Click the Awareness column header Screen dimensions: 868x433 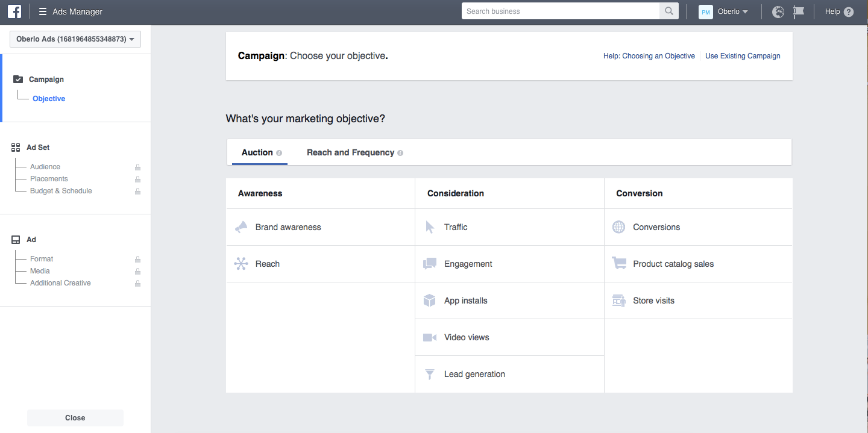(260, 193)
